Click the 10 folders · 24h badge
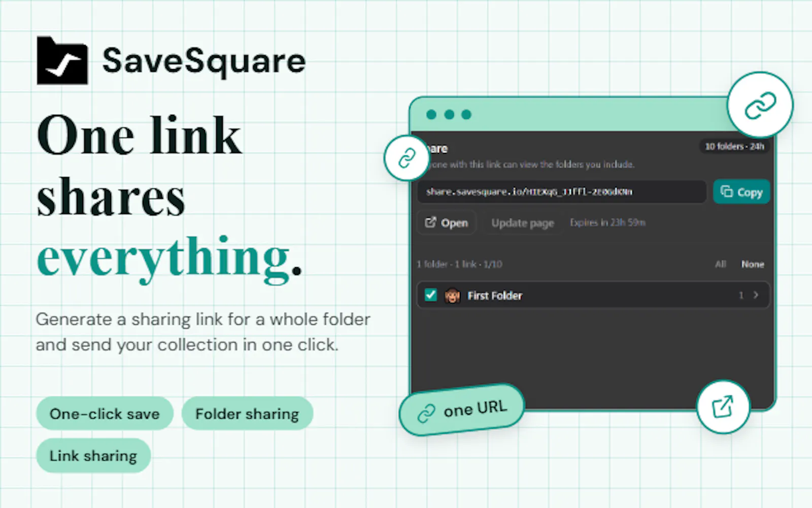This screenshot has width=812, height=508. pyautogui.click(x=734, y=146)
